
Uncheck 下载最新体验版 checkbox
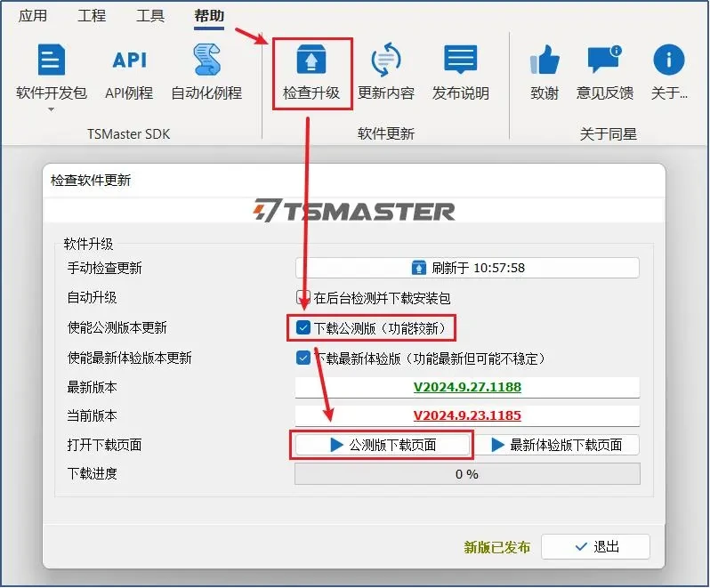pyautogui.click(x=303, y=358)
